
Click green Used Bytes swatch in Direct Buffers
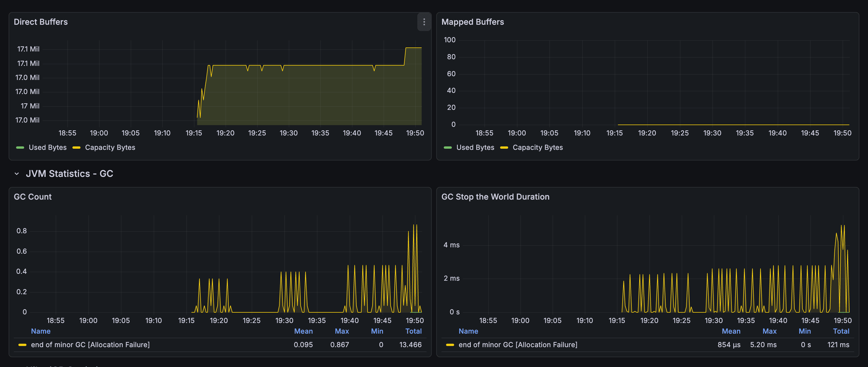(x=20, y=148)
